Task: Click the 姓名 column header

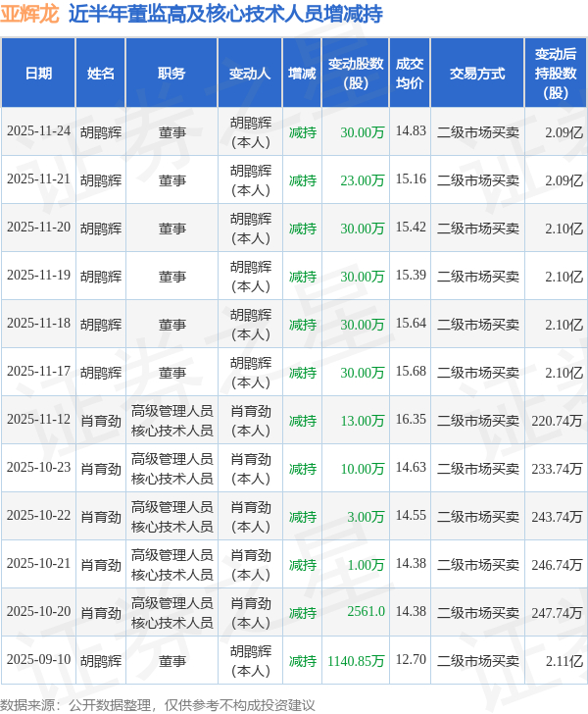Action: (101, 74)
